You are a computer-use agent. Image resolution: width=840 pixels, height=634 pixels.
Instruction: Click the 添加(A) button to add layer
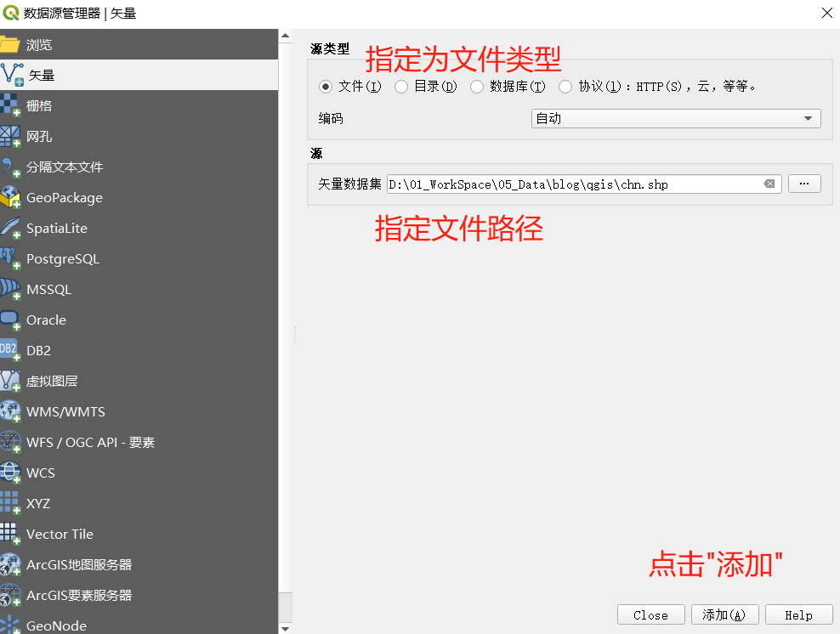(724, 614)
